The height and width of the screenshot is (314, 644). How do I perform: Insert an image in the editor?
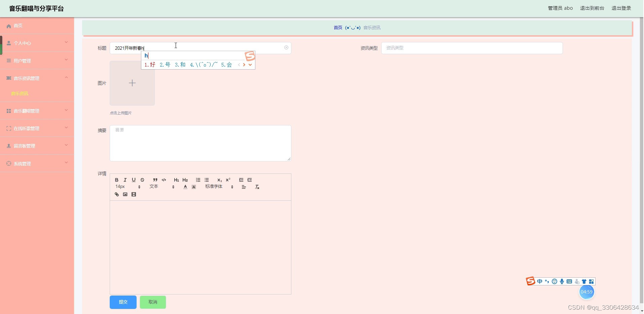tap(125, 194)
